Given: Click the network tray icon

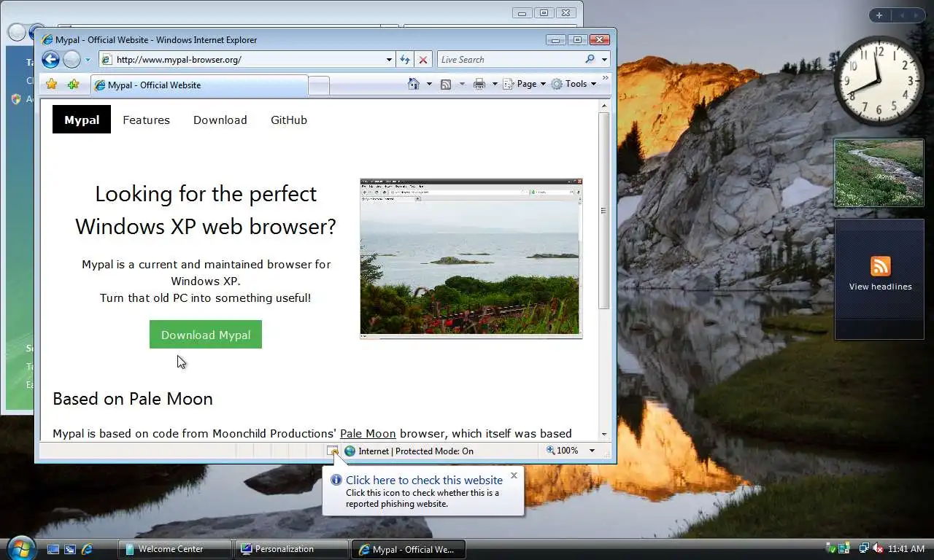Looking at the screenshot, I should pyautogui.click(x=864, y=548).
